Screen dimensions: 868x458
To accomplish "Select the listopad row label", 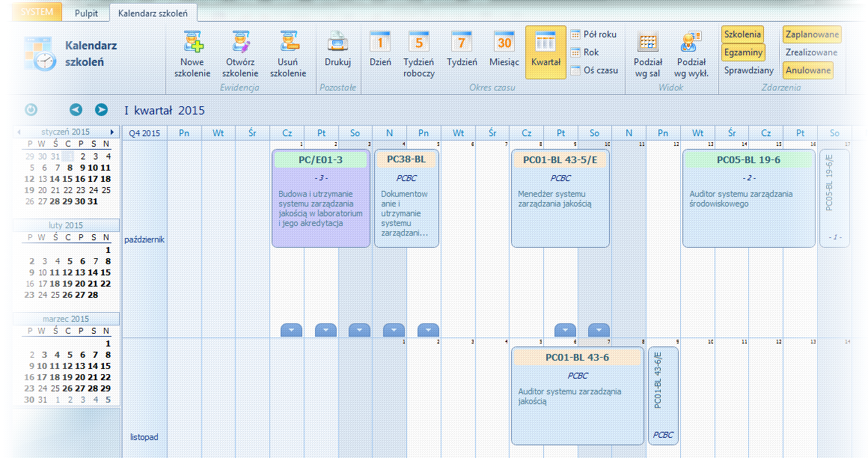I will pos(144,437).
